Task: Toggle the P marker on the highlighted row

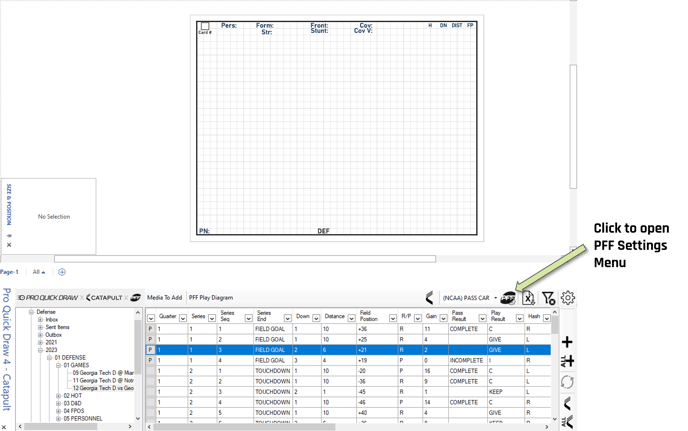Action: (x=150, y=350)
